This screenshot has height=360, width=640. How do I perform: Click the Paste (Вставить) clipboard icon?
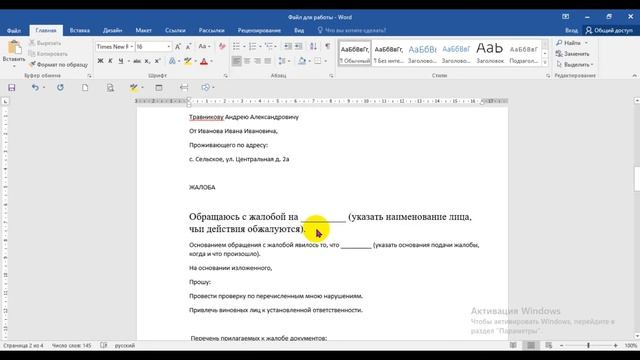[x=15, y=47]
